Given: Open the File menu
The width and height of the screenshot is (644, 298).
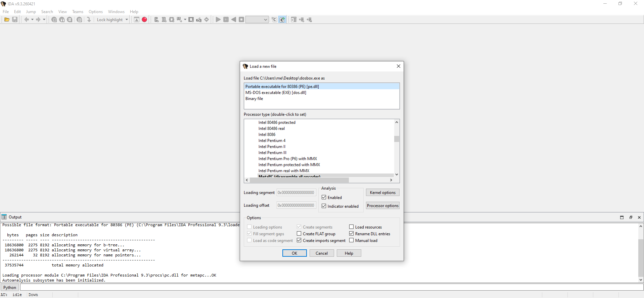Looking at the screenshot, I should [6, 11].
